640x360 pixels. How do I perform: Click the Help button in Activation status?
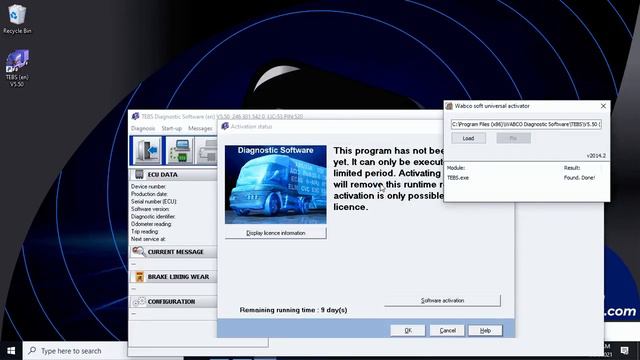click(x=485, y=330)
